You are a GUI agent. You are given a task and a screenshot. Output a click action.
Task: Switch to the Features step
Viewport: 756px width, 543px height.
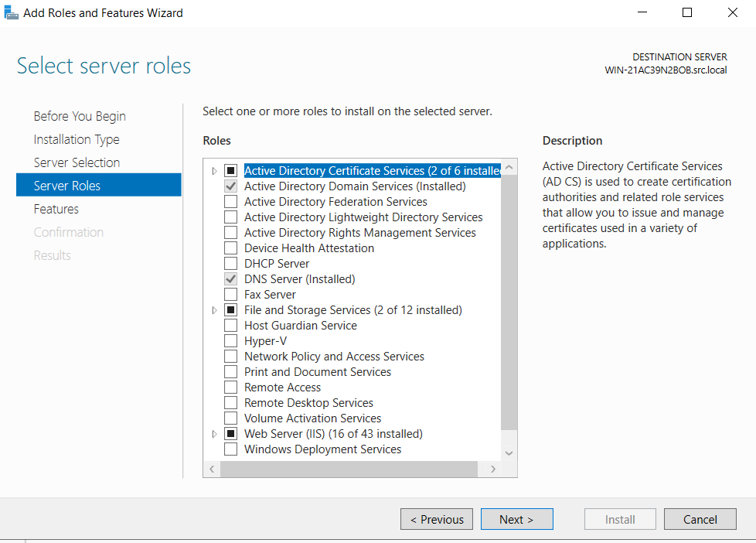click(56, 209)
